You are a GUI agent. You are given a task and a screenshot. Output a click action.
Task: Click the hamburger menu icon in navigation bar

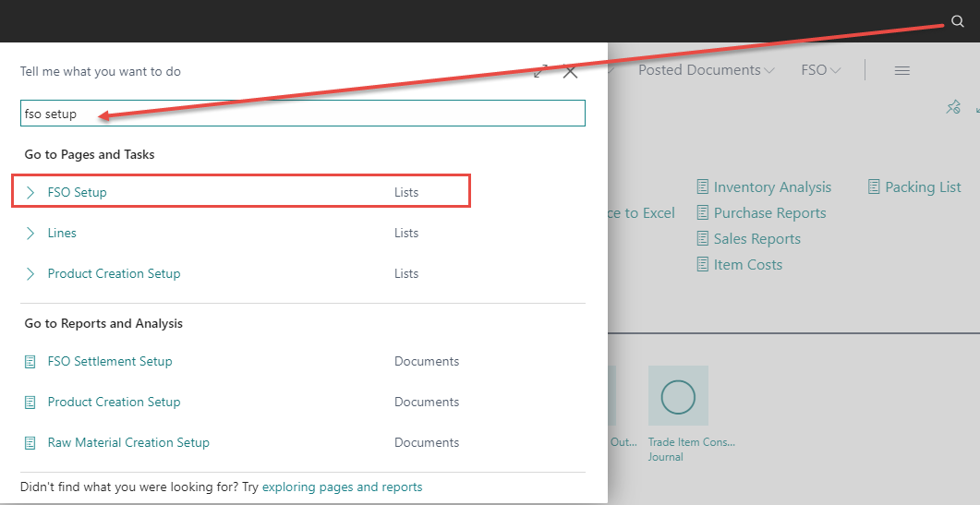click(902, 70)
